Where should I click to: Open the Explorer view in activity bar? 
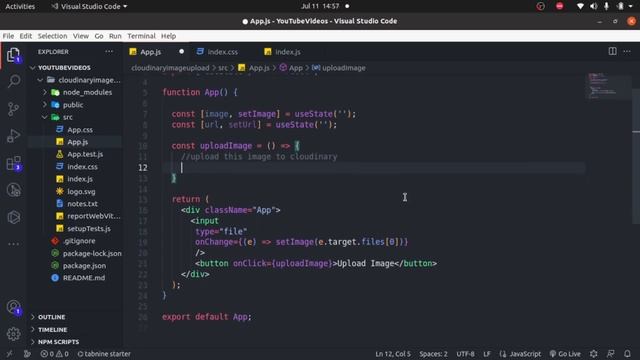13,55
